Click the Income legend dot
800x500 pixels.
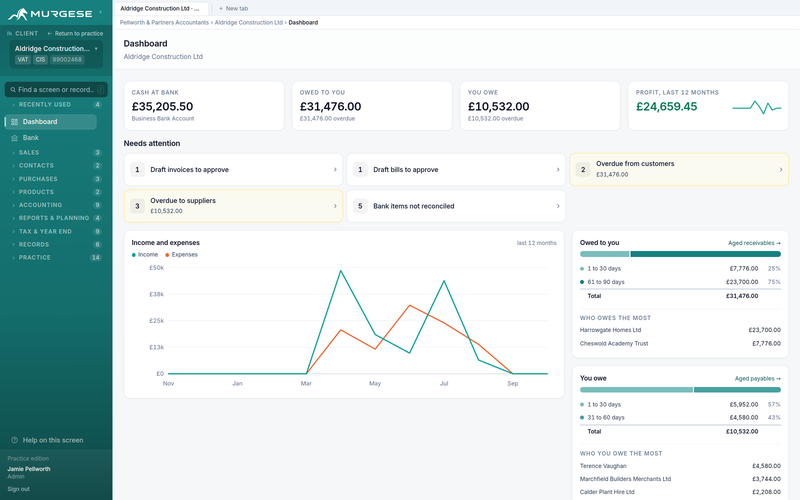point(134,255)
